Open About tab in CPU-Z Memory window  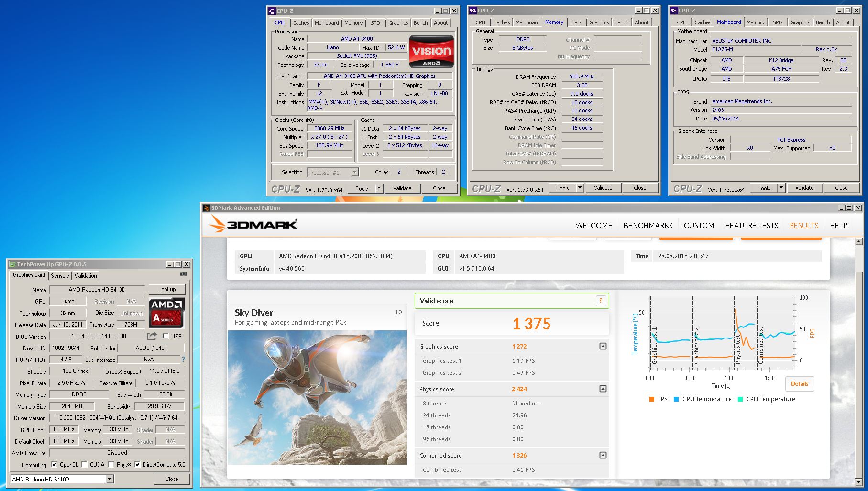pos(642,22)
